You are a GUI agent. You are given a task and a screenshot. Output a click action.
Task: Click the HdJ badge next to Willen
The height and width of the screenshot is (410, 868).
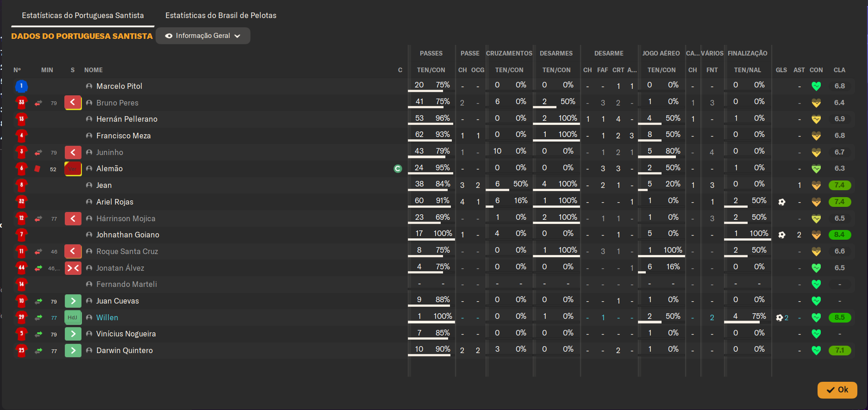(73, 317)
